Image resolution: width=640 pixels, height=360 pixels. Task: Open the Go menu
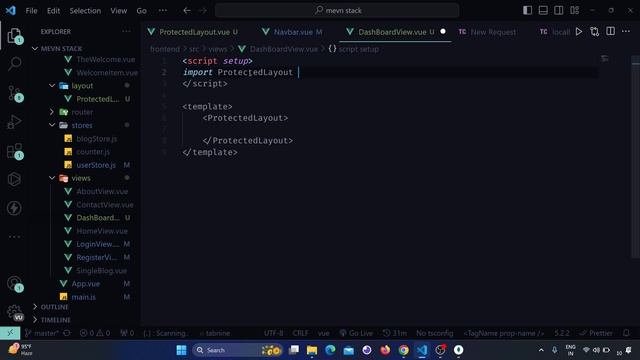141,11
